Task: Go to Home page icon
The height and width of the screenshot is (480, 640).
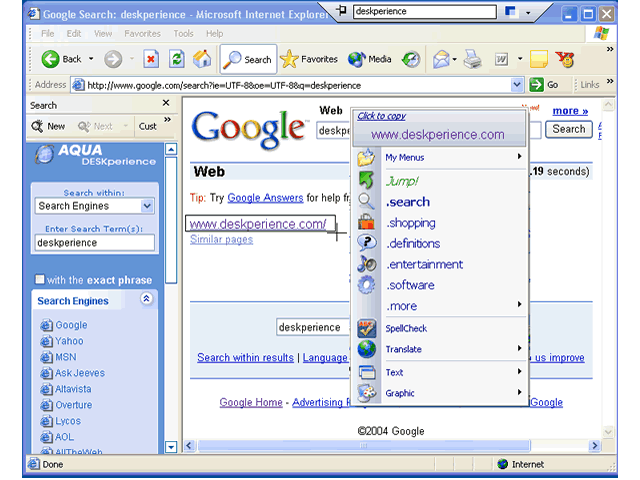Action: (202, 59)
